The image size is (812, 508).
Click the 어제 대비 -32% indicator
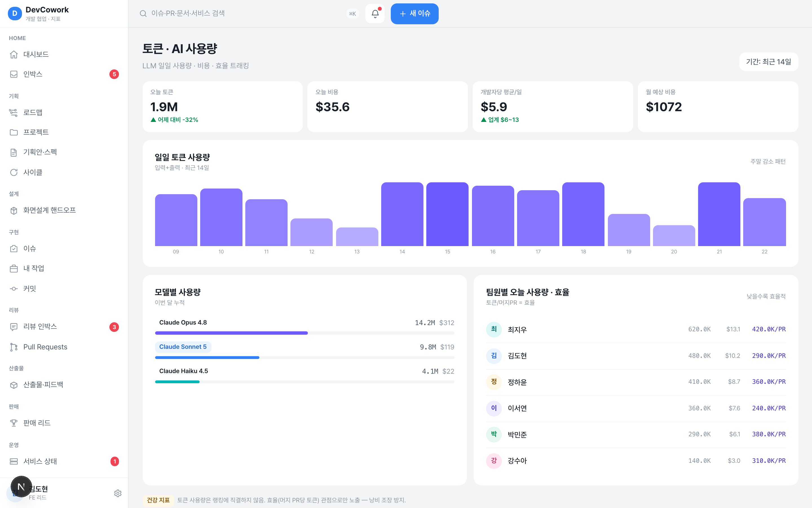click(175, 120)
